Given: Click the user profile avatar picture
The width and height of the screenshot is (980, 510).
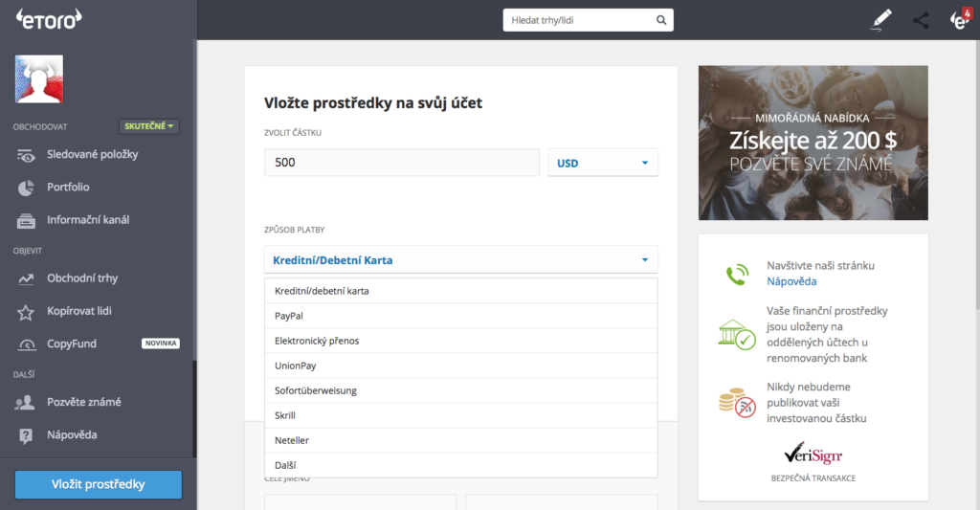Looking at the screenshot, I should click(38, 79).
